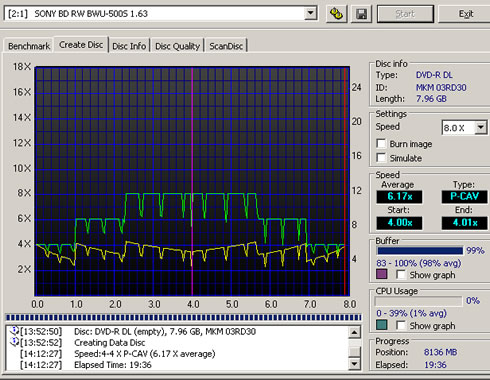Enable the Burn image checkbox

(381, 144)
